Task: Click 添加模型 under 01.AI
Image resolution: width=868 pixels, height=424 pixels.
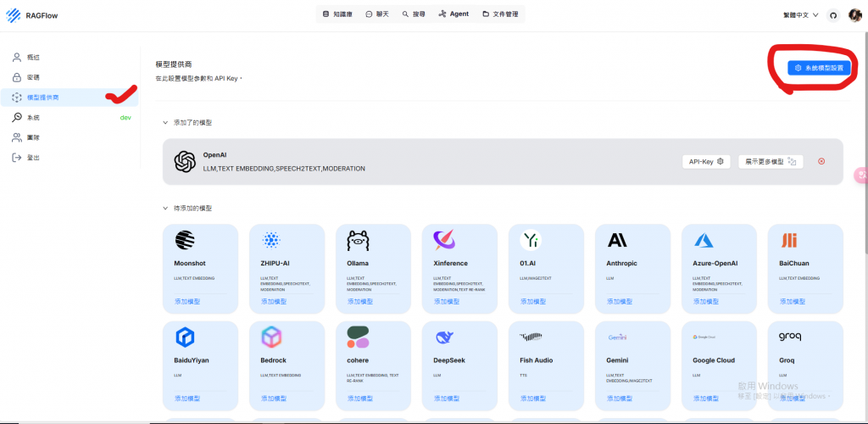Action: [532, 302]
